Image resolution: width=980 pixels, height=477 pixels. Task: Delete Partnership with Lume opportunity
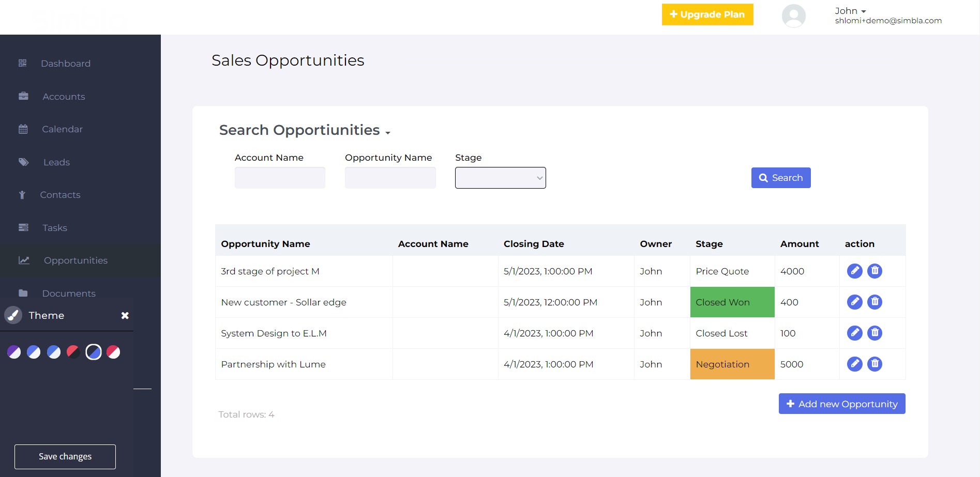click(875, 364)
